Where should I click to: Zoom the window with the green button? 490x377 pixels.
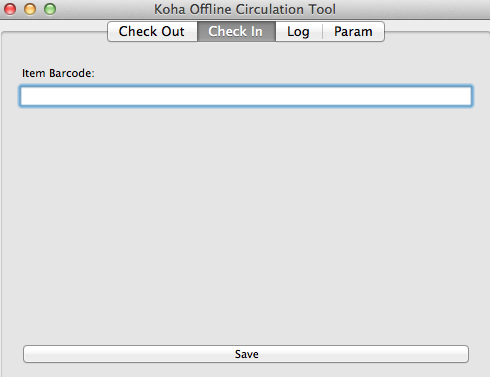(x=50, y=9)
